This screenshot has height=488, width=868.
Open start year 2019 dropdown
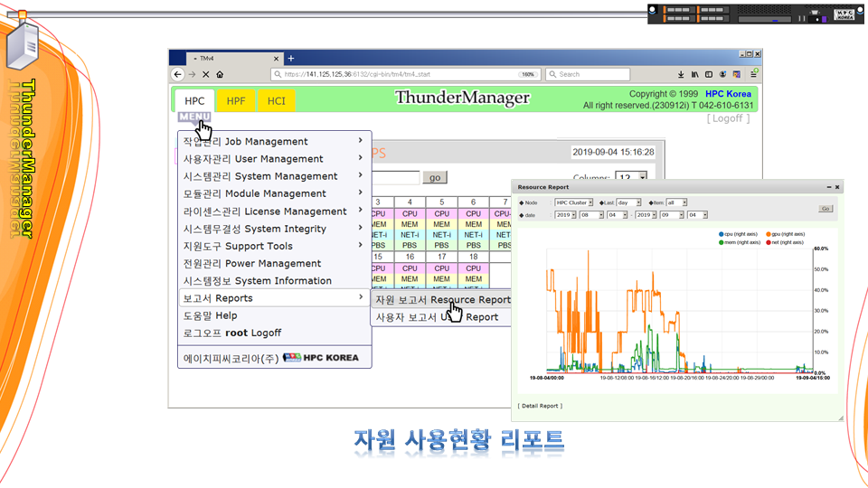click(566, 215)
